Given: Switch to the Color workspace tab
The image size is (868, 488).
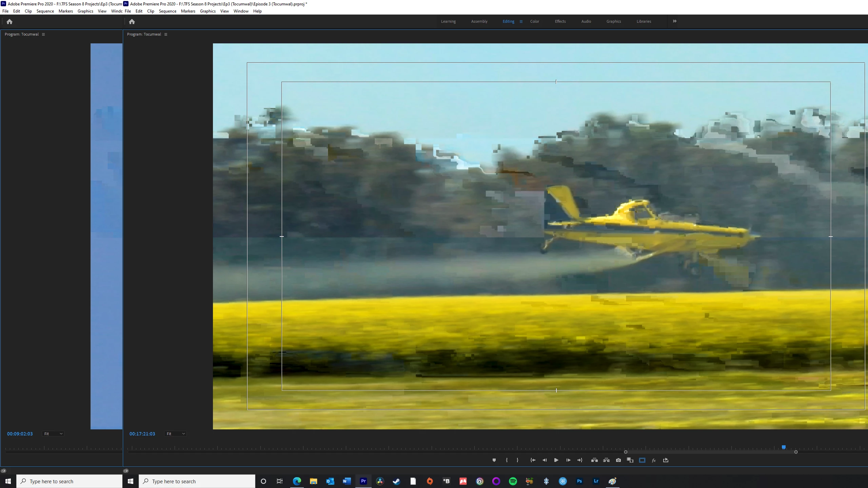Looking at the screenshot, I should pyautogui.click(x=534, y=21).
